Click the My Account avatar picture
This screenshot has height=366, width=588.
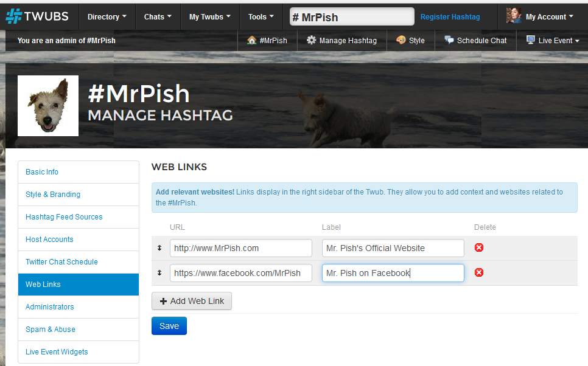(514, 16)
